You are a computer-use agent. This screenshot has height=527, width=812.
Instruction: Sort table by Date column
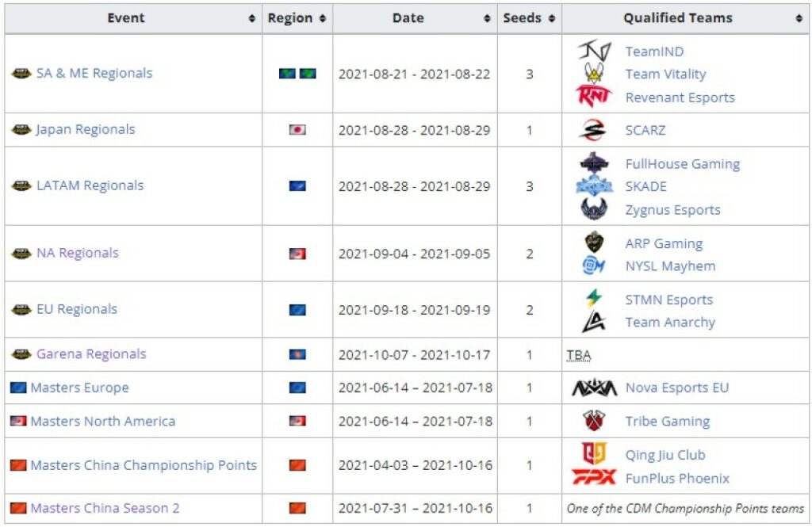coord(487,18)
